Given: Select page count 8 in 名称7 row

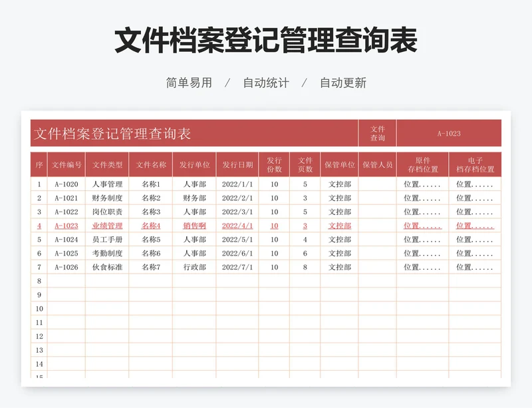Looking at the screenshot, I should click(x=305, y=268).
